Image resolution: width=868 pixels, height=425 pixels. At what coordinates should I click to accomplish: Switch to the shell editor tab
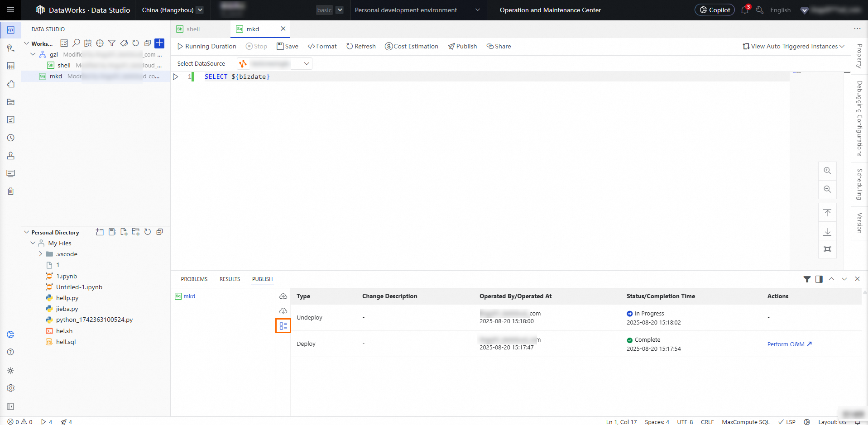(201, 29)
